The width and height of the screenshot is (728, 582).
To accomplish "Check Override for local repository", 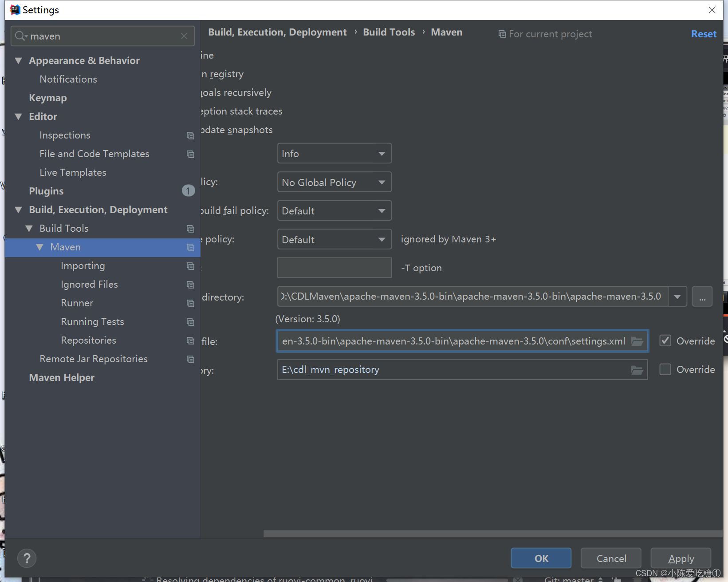I will click(665, 369).
